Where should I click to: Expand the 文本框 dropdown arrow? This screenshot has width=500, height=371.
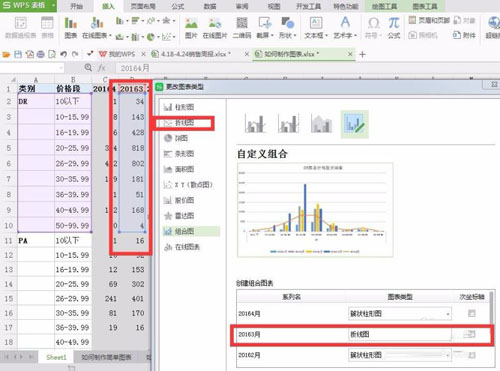point(326,35)
